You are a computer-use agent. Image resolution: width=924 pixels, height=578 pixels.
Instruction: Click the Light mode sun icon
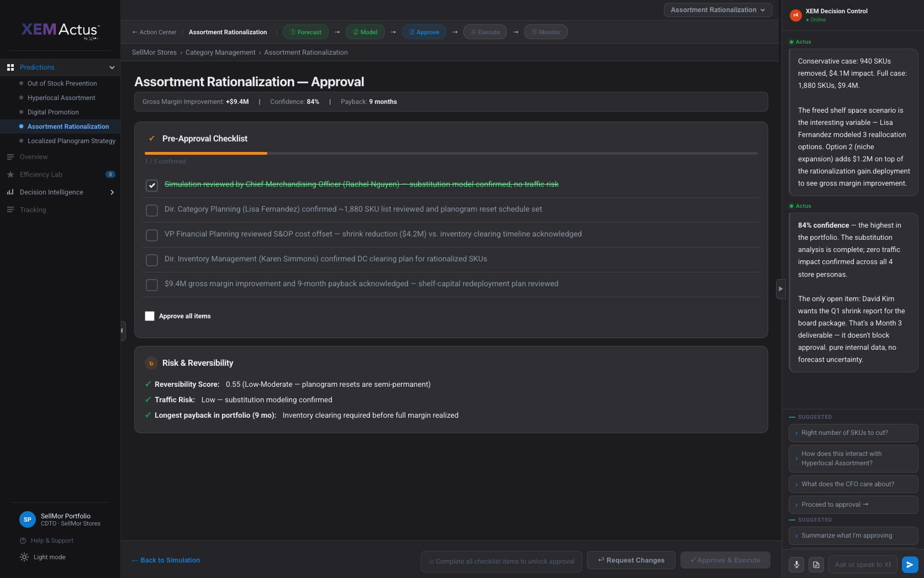(24, 557)
